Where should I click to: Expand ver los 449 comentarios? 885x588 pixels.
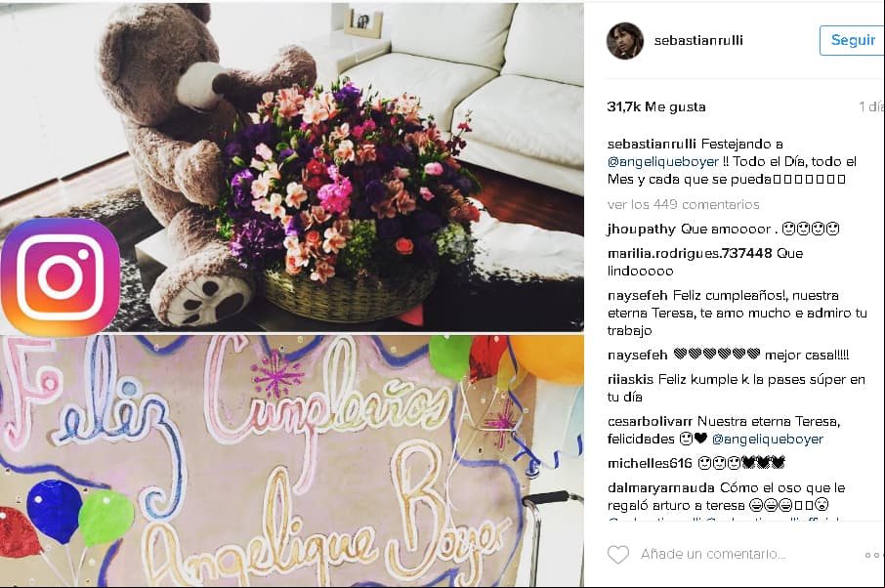(684, 204)
